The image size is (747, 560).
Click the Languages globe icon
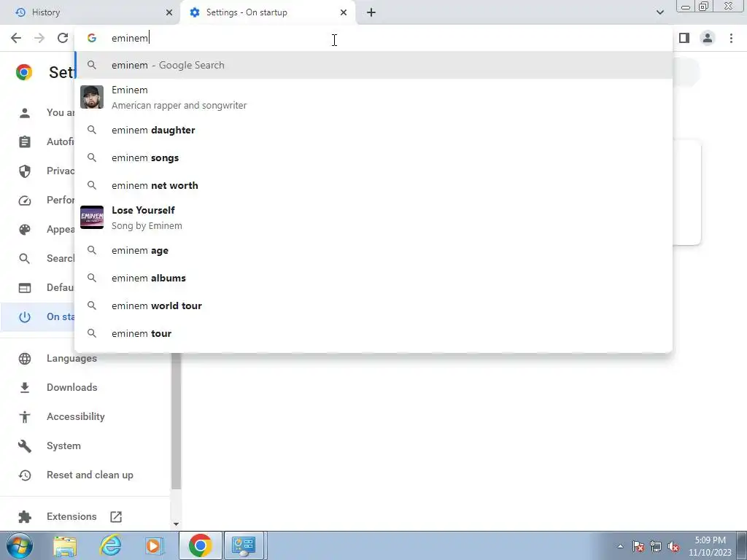coord(25,359)
